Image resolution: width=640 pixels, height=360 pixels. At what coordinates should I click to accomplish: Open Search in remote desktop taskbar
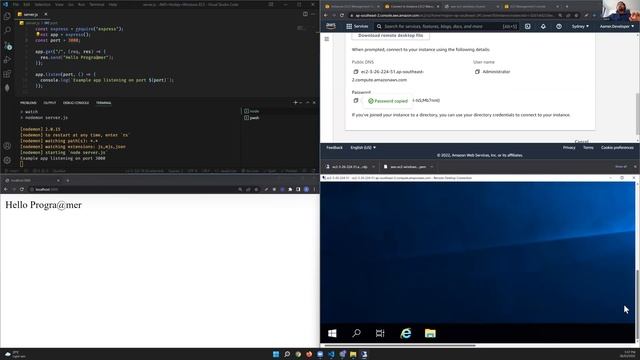tap(356, 333)
